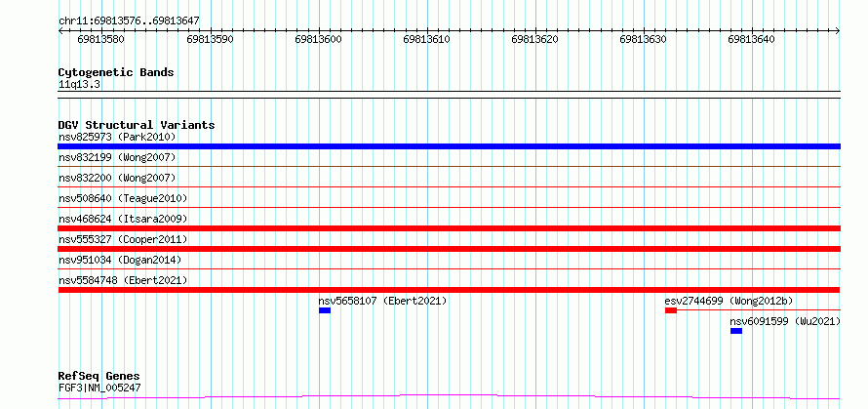Open variant nsv825973 (Park2010) label

pyautogui.click(x=117, y=137)
